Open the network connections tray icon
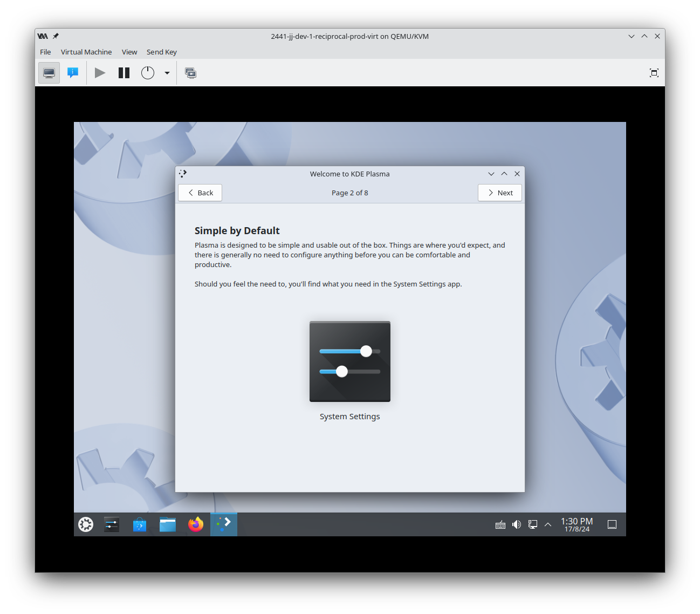This screenshot has width=700, height=614. pyautogui.click(x=533, y=524)
